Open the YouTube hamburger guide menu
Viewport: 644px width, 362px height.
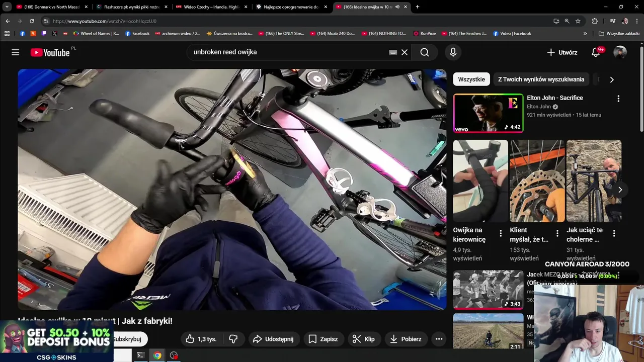click(x=16, y=52)
